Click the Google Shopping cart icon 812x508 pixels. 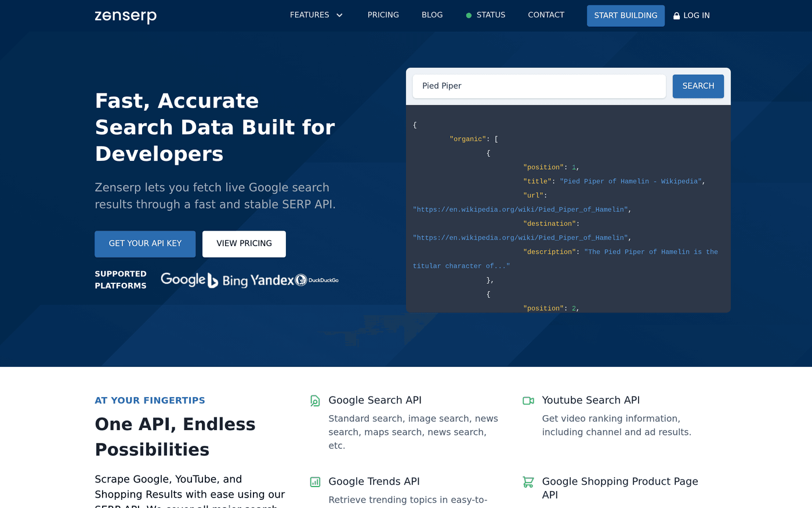[528, 482]
